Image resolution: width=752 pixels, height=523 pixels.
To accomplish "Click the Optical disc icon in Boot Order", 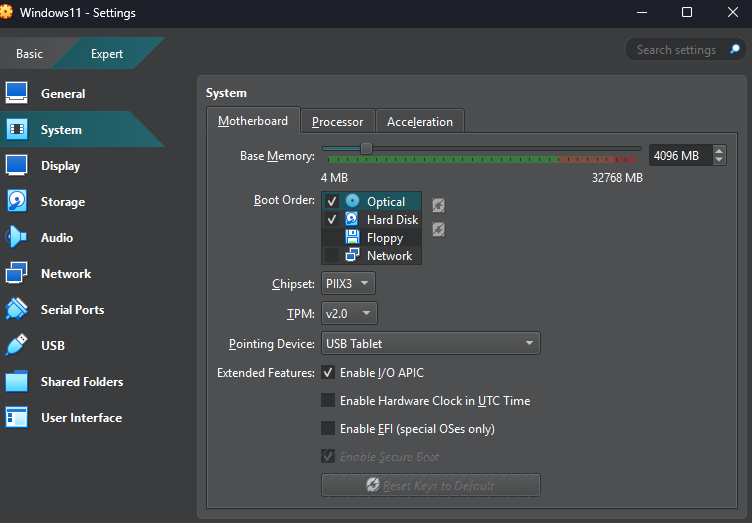I will pyautogui.click(x=352, y=201).
